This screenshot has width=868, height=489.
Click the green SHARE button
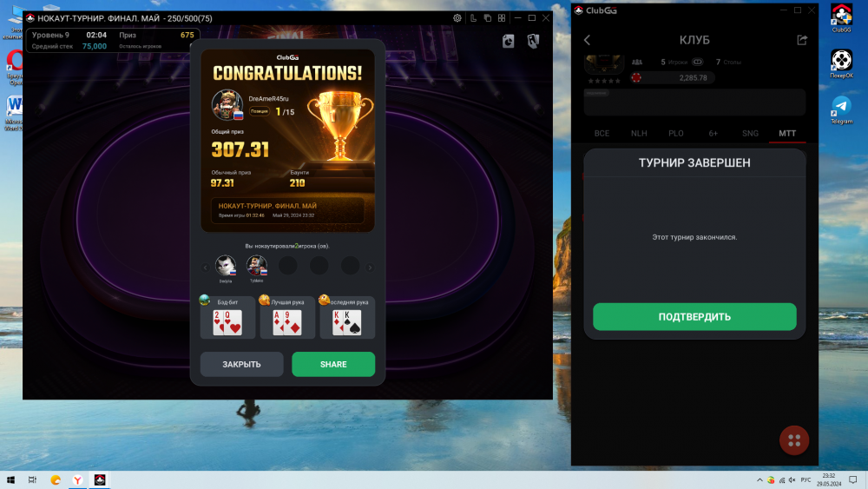coord(333,365)
